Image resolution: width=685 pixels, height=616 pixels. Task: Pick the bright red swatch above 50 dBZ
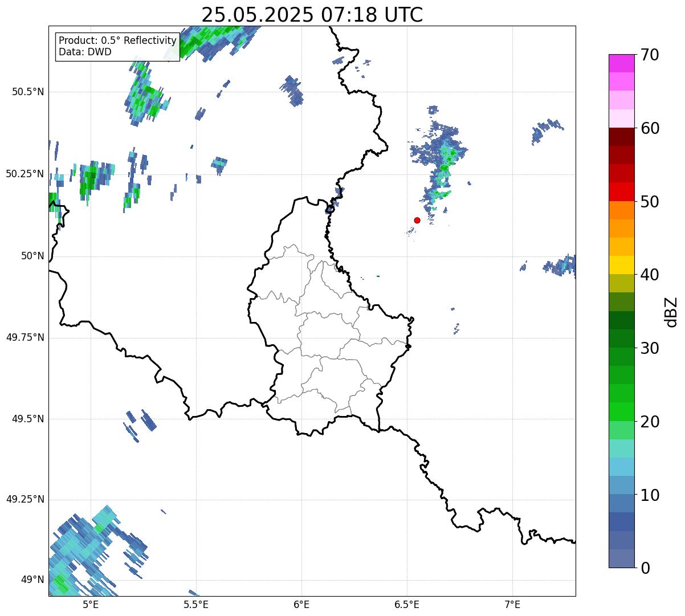point(622,191)
